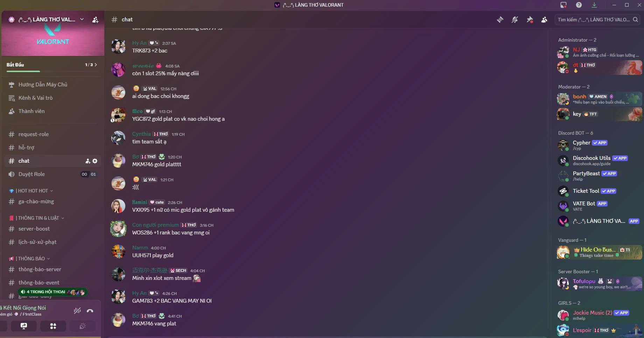This screenshot has width=644, height=338.
Task: Open the Inbox icon in the title bar
Action: 563,5
